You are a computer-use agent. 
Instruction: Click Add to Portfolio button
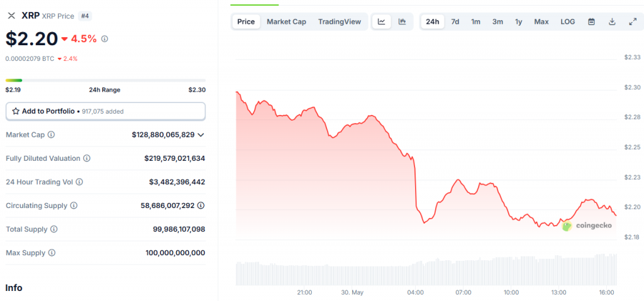pos(106,111)
